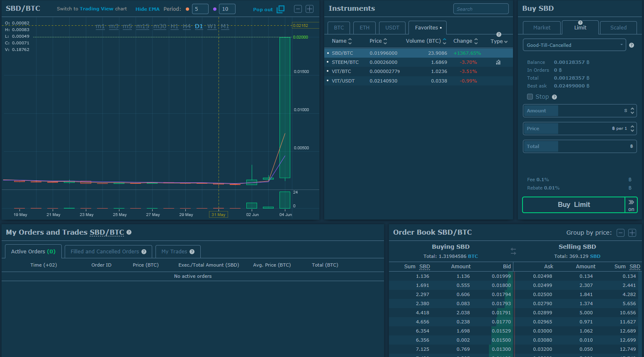Screen dimensions: 644x357
Task: Switch to Market order tab
Action: point(542,28)
